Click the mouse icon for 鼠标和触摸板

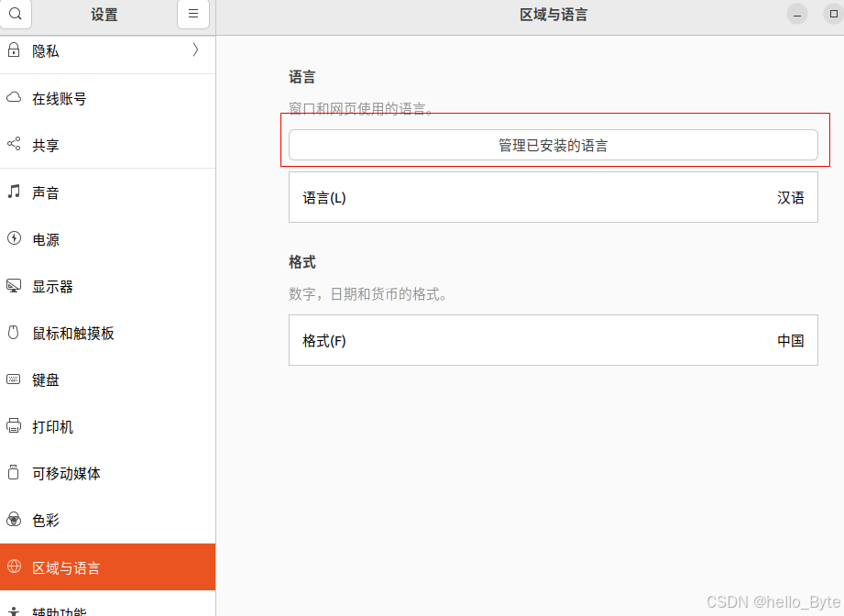[x=14, y=333]
